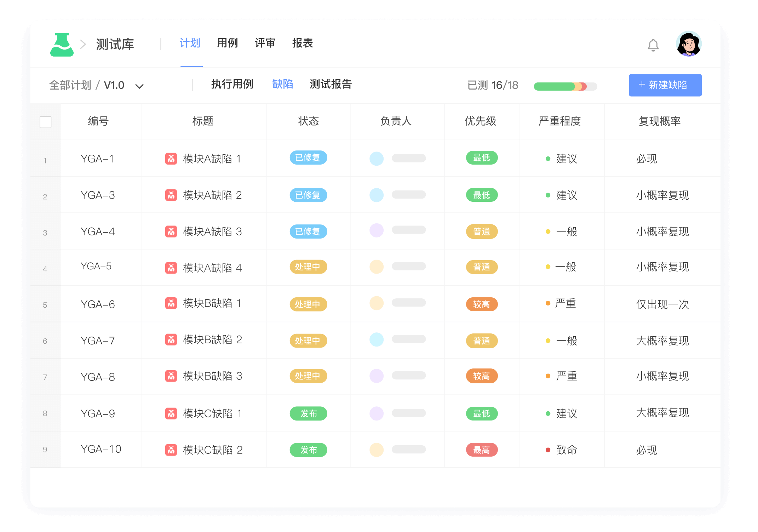Viewport: 758px width, 532px height.
Task: Click the green flask logo icon
Action: pos(62,44)
